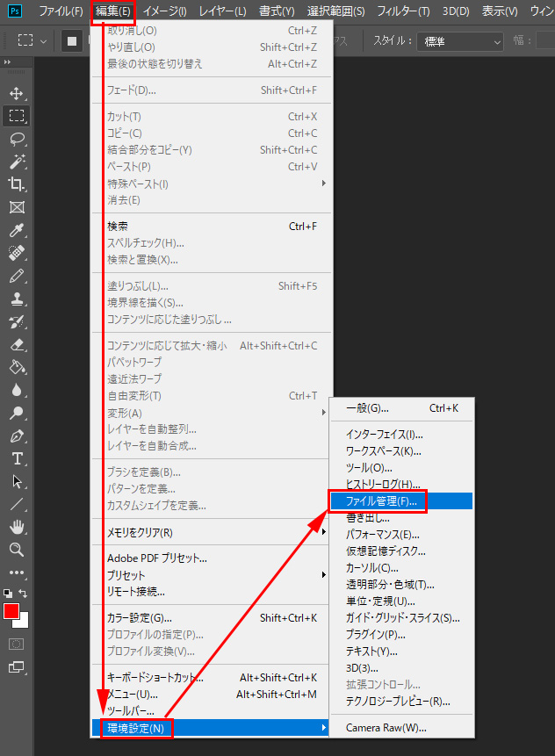Screen dimensions: 555x756
Task: Select the Blur tool
Action: pos(17,390)
